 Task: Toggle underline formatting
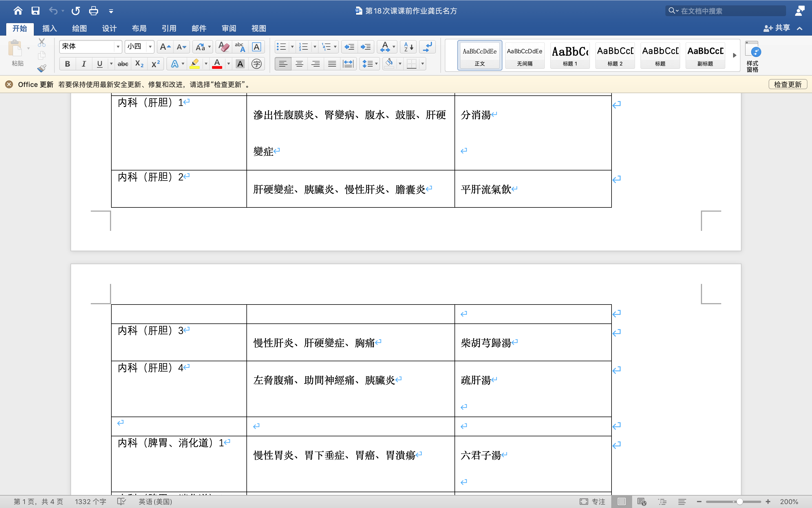[100, 64]
